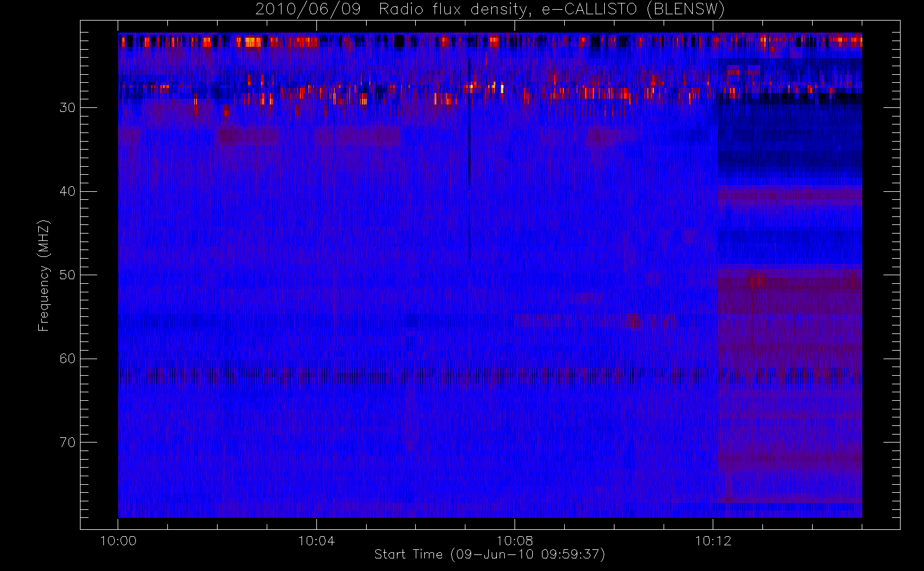Screen dimensions: 924x571
Task: Click the '10:00' time tick label
Action: tap(118, 541)
